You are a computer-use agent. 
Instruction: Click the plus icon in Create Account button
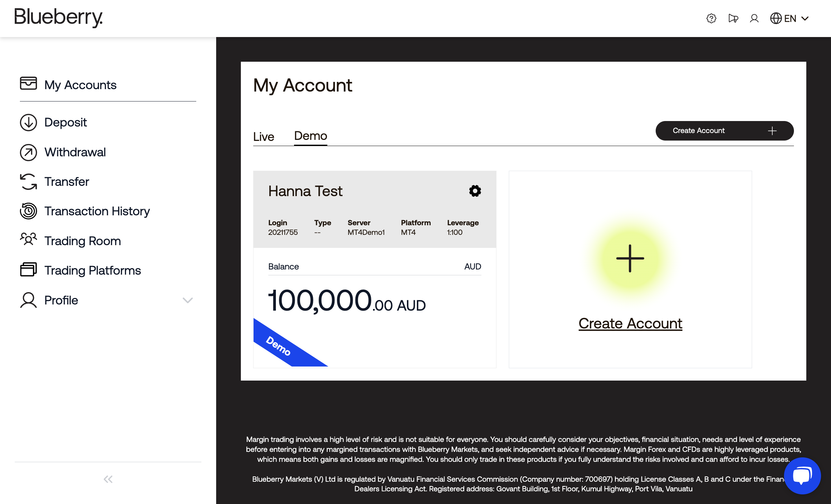point(772,131)
